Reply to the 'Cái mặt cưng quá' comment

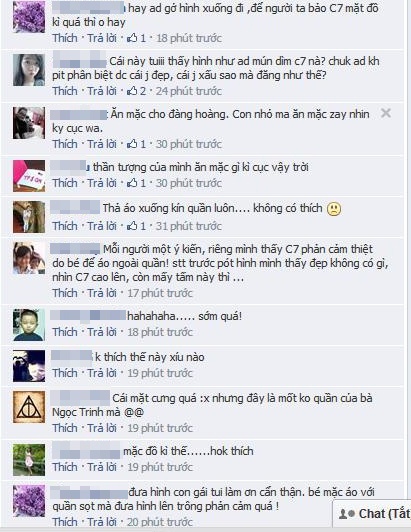tap(102, 428)
